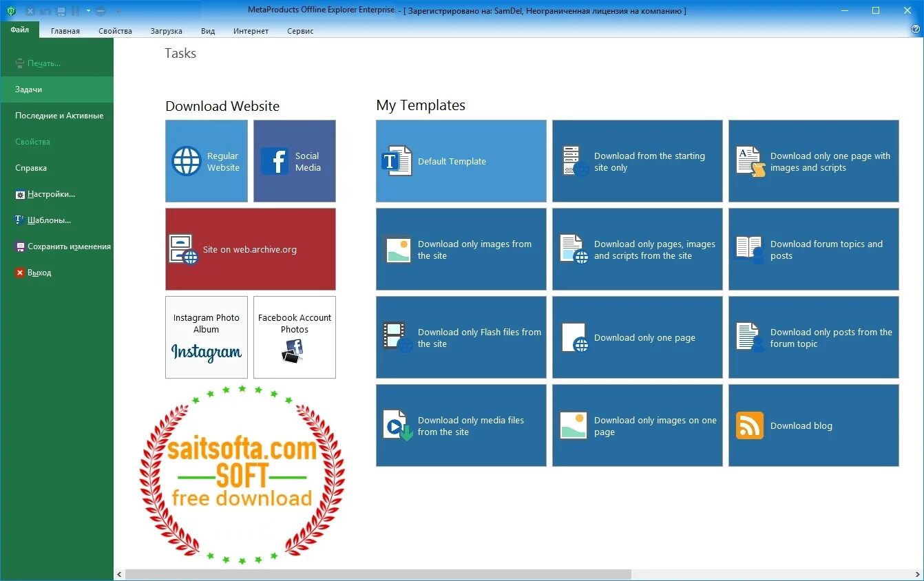Click the scrollbar left arrow
The height and width of the screenshot is (581, 924).
pyautogui.click(x=119, y=574)
